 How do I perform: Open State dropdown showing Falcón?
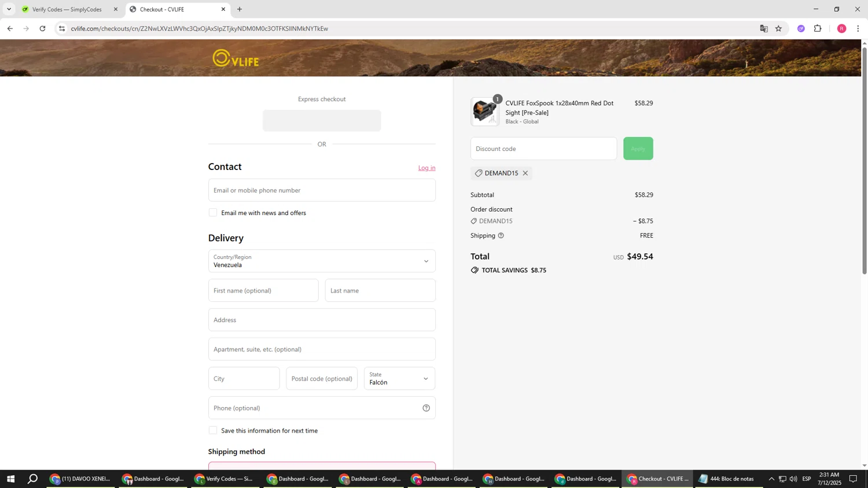[x=399, y=379]
